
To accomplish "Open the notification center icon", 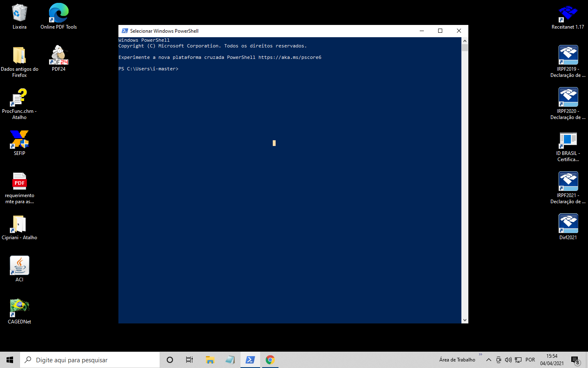I will (x=575, y=360).
